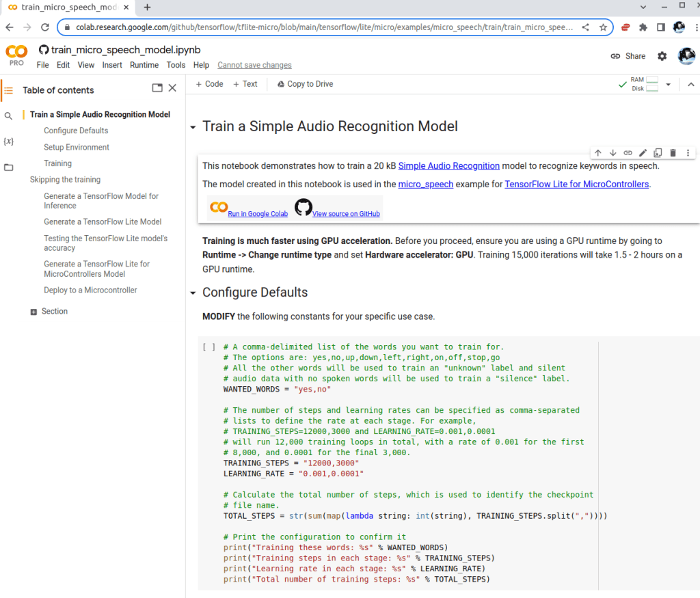Viewport: 700px width, 598px height.
Task: Follow the 'TensorFlow Lite for MicroControllers' link
Action: pos(577,184)
